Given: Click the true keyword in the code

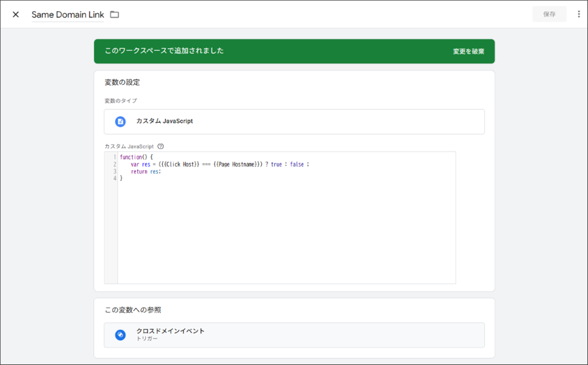Looking at the screenshot, I should (x=276, y=164).
